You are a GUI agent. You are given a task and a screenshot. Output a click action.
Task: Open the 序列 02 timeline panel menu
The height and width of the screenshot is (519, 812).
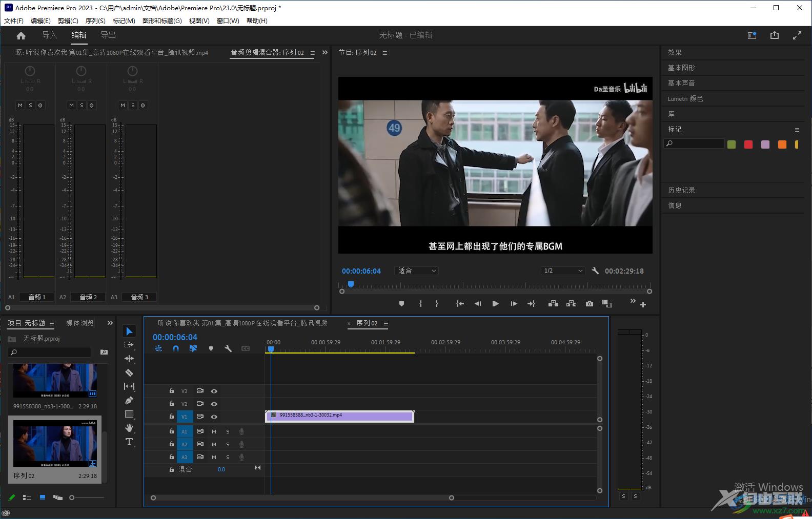pos(386,323)
